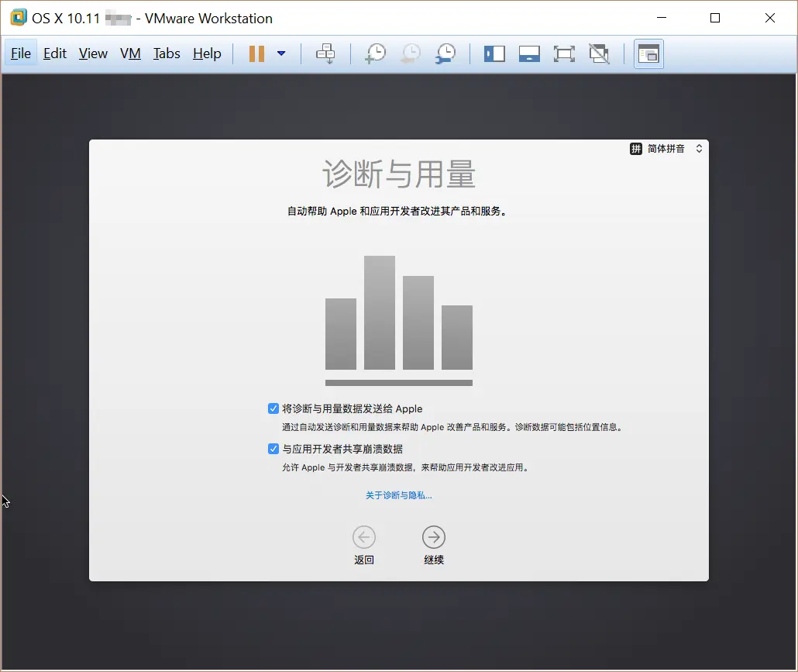Image resolution: width=798 pixels, height=672 pixels.
Task: Open the 关于诊断与隐私 link
Action: pos(398,495)
